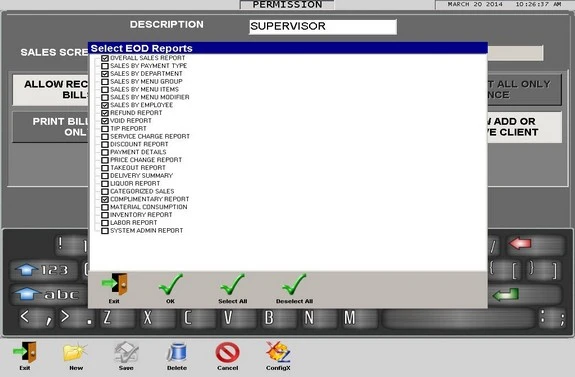The height and width of the screenshot is (377, 575).
Task: Check MATERIAL CONSUMPTION
Action: pyautogui.click(x=105, y=207)
